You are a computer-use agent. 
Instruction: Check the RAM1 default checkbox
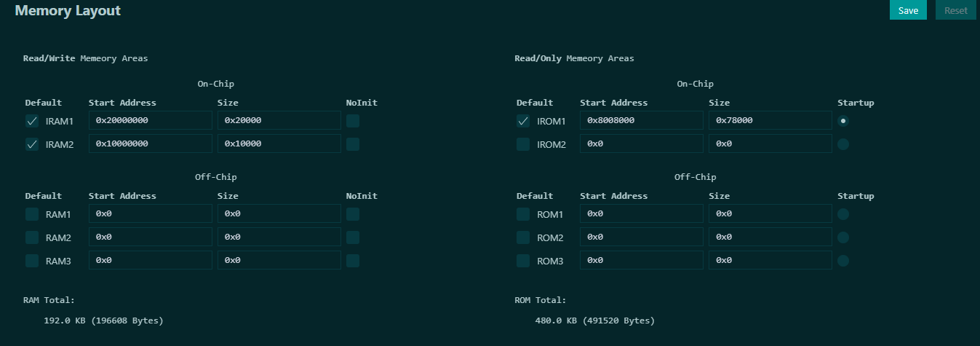point(32,214)
